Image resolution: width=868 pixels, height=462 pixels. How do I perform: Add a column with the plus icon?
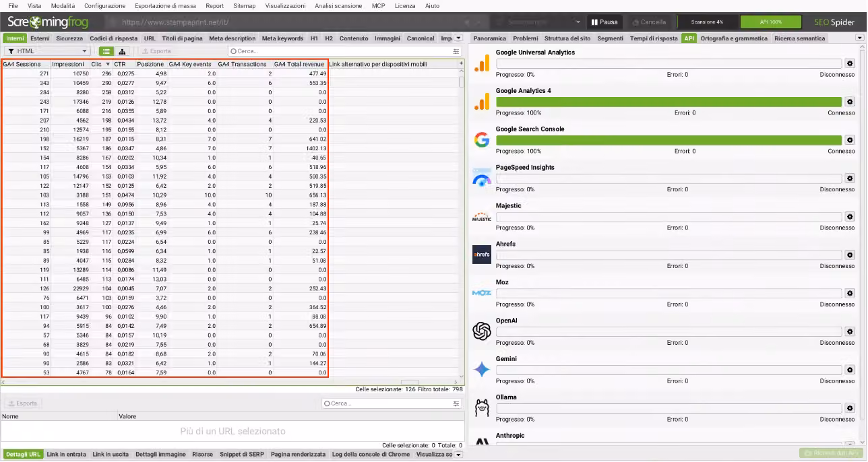coord(462,63)
